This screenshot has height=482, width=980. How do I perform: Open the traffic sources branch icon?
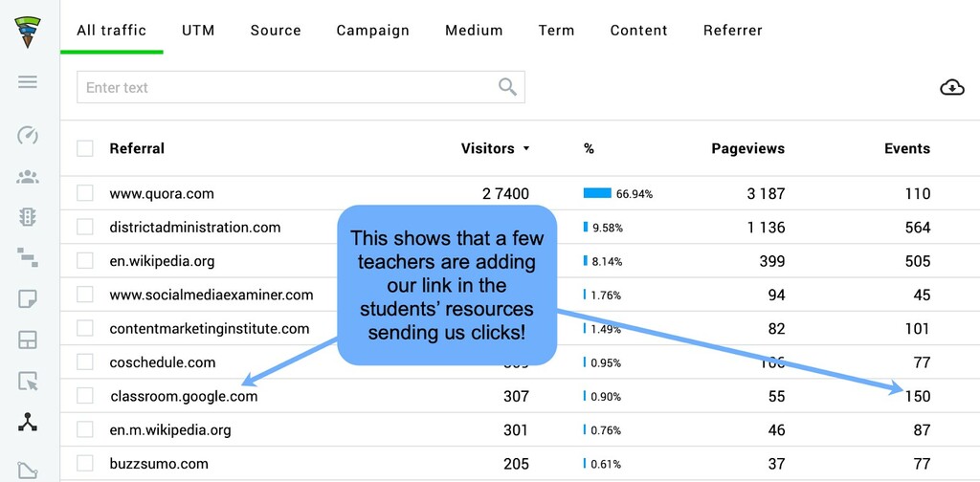point(28,423)
